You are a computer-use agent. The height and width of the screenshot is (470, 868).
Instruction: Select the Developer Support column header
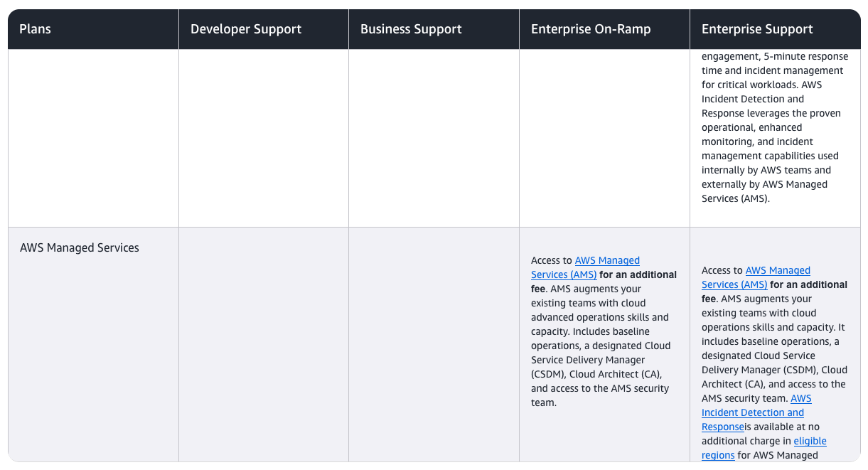[x=246, y=29]
